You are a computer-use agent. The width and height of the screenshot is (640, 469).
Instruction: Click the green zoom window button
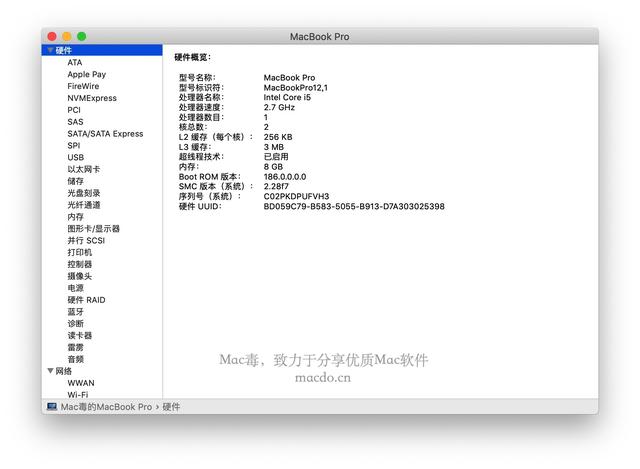click(x=82, y=36)
